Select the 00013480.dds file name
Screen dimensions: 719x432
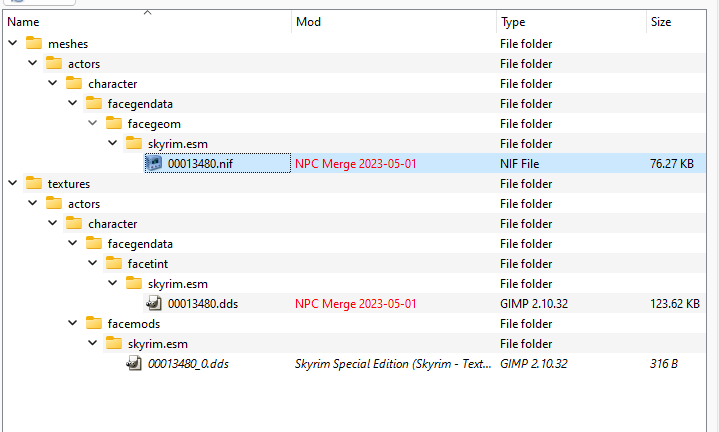click(x=203, y=304)
